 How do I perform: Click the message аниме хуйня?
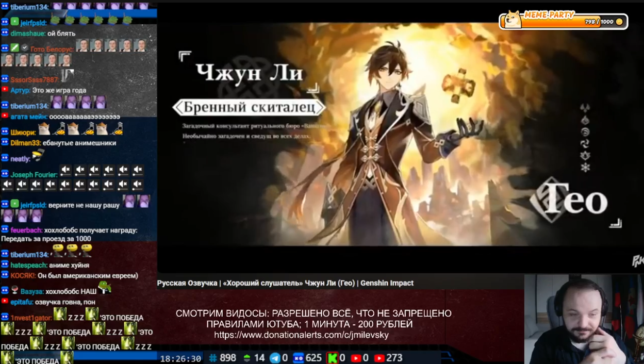click(70, 265)
